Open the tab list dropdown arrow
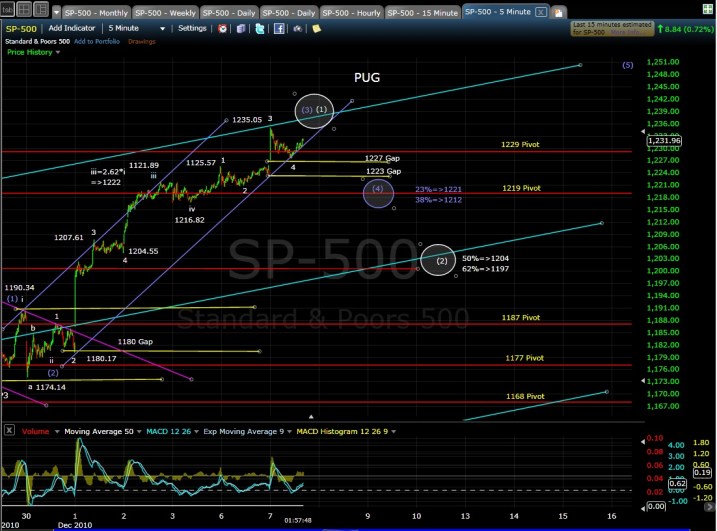Image resolution: width=717 pixels, height=531 pixels. click(x=56, y=12)
